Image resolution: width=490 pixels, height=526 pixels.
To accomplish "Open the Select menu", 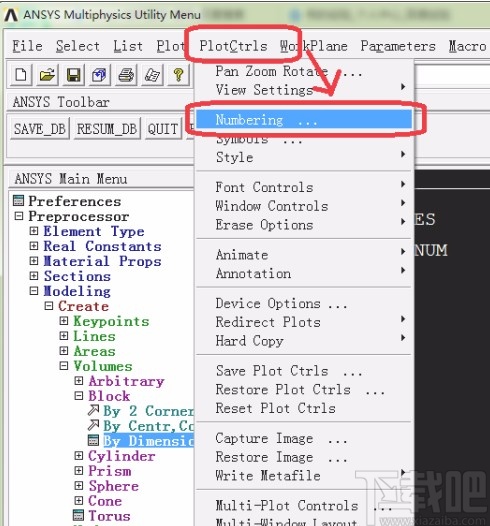I will click(x=77, y=46).
